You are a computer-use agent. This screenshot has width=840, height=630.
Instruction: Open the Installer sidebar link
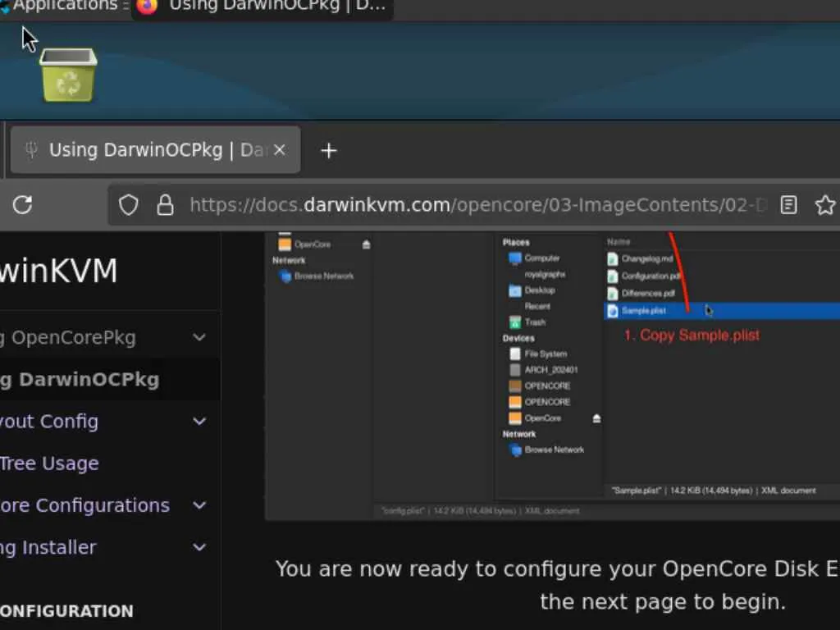coord(48,547)
